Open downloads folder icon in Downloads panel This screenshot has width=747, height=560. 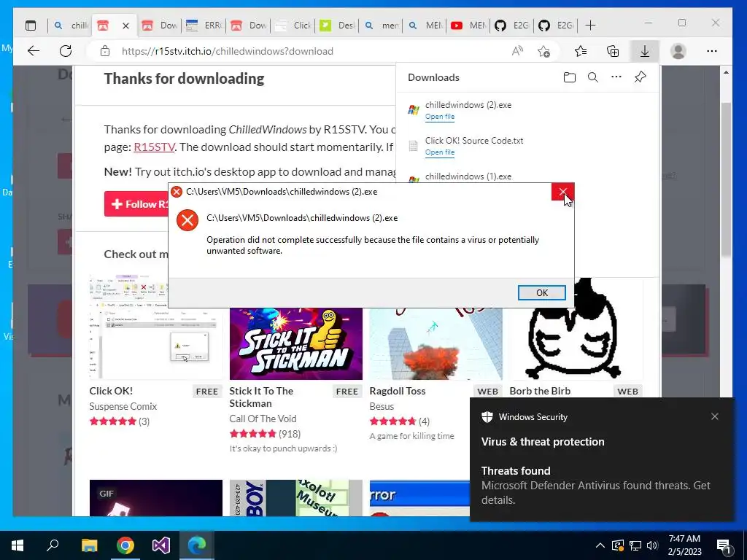coord(569,77)
